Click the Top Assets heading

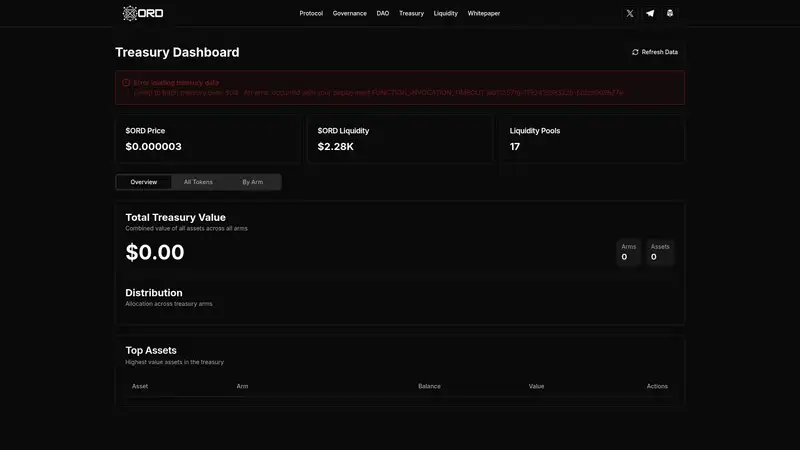(x=151, y=351)
